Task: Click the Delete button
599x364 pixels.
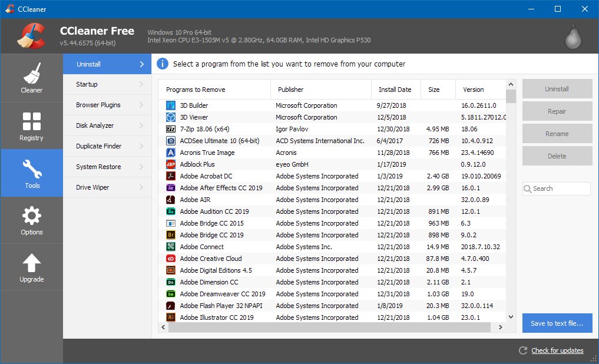Action: coord(557,156)
